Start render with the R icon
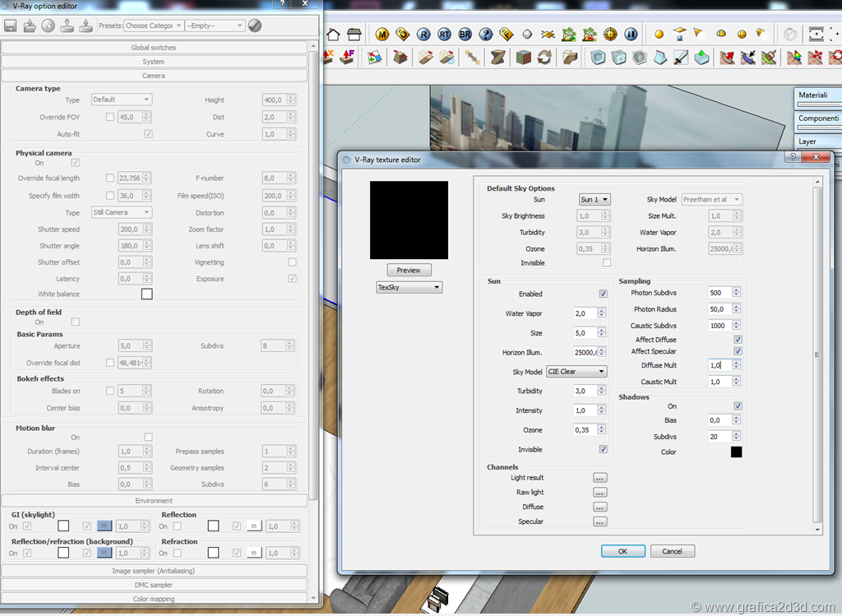The width and height of the screenshot is (842, 616). [x=423, y=35]
